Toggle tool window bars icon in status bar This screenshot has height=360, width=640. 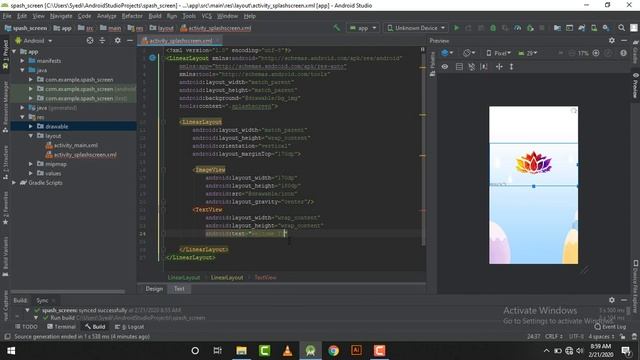click(x=7, y=336)
